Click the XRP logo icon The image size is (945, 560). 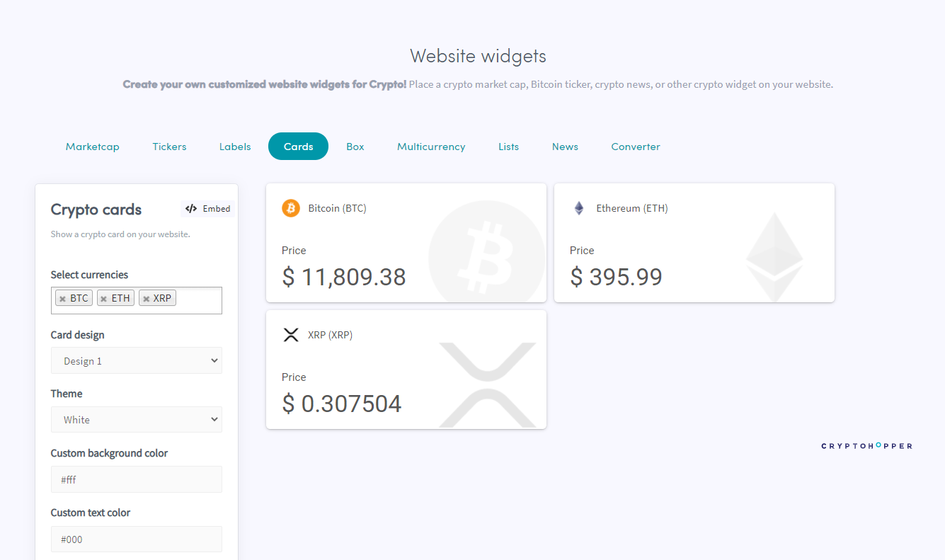coord(291,335)
